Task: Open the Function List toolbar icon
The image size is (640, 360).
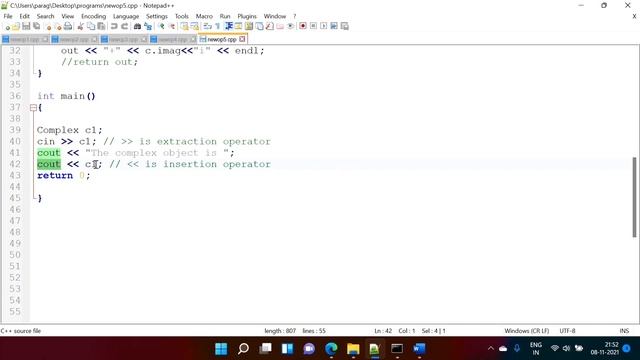Action: 270,26
